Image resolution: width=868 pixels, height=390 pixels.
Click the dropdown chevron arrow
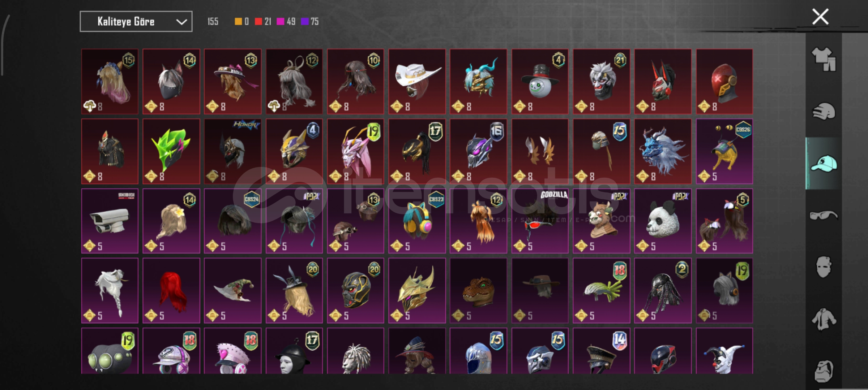(x=181, y=22)
